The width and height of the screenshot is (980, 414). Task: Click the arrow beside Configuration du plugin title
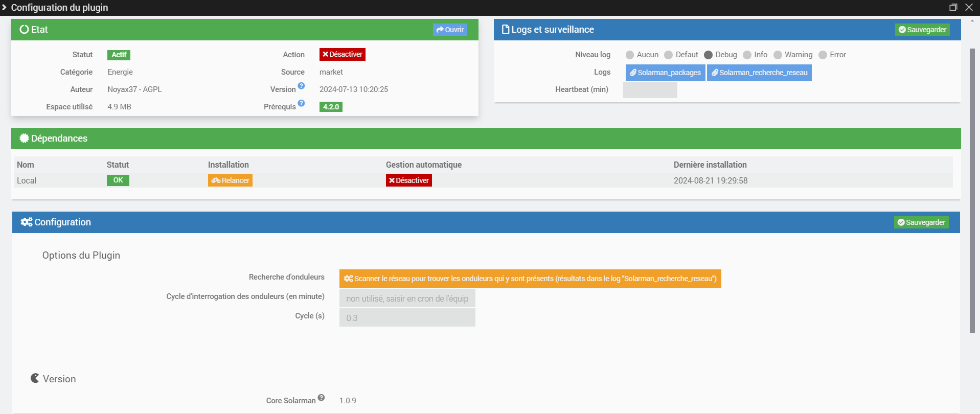tap(4, 7)
